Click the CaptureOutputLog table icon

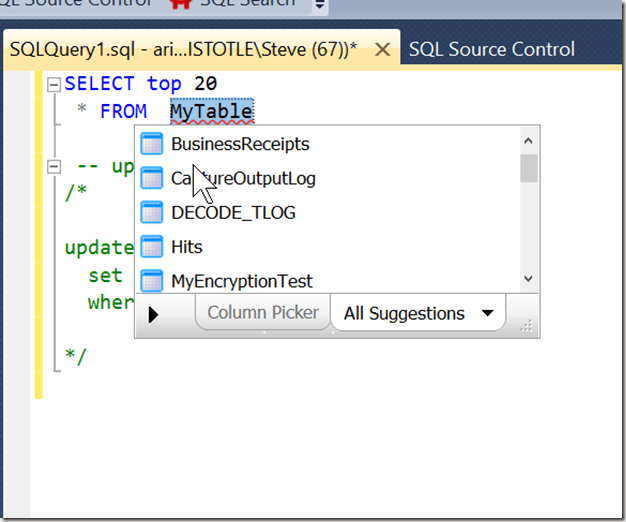click(152, 178)
